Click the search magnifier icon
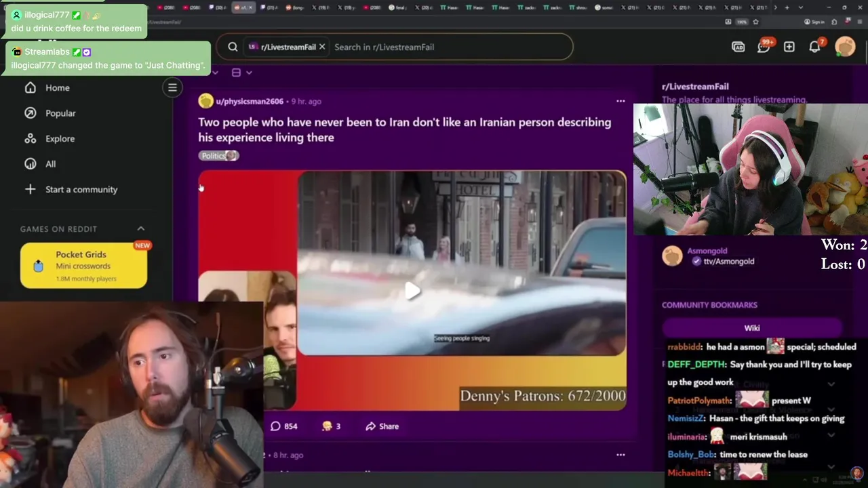 click(233, 47)
